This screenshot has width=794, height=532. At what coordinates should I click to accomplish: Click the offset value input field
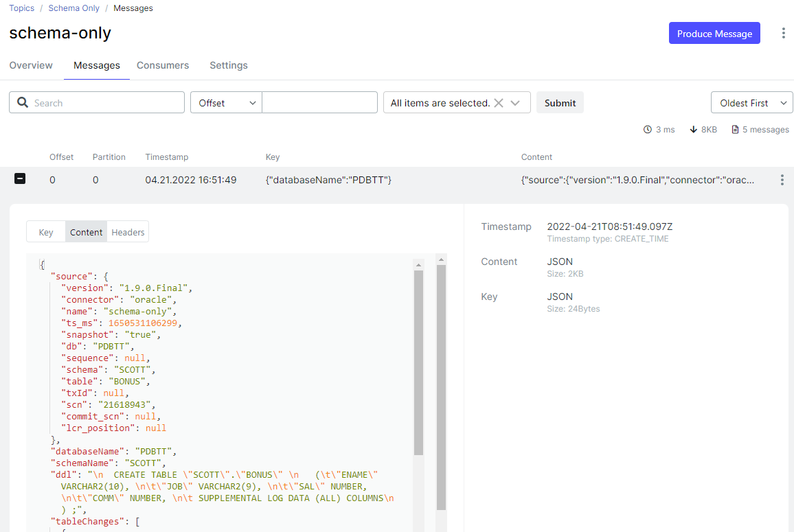tap(319, 102)
